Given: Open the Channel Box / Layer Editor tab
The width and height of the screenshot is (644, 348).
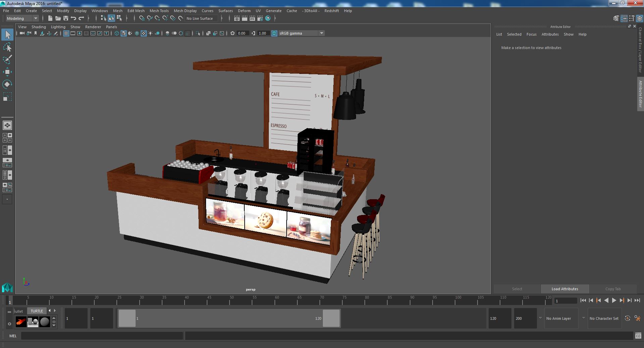Looking at the screenshot, I should [640, 50].
